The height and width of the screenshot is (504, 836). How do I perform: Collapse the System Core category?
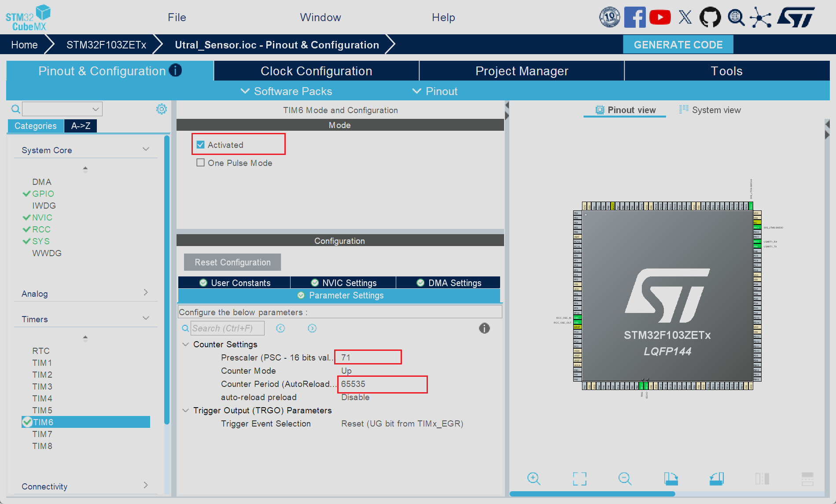146,149
